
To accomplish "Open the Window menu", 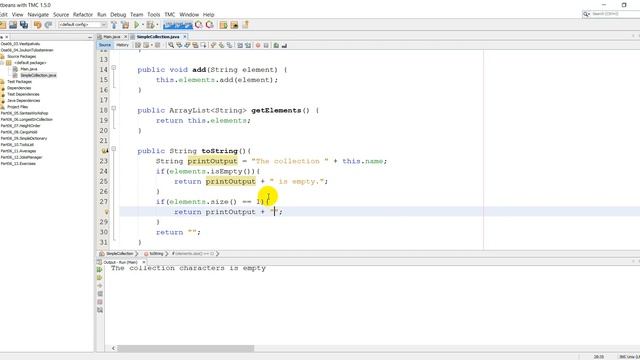I will point(189,15).
